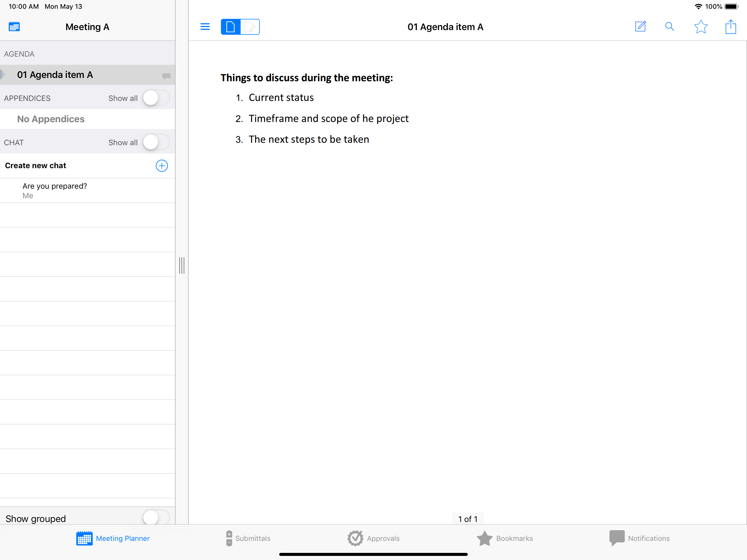This screenshot has width=747, height=560.
Task: Toggle Show all for Appendices
Action: [156, 98]
